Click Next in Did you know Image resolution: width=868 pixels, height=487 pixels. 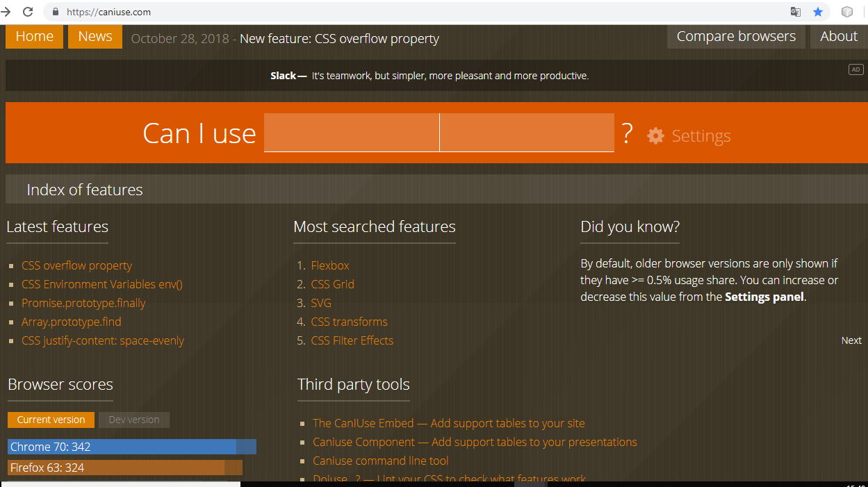(851, 340)
